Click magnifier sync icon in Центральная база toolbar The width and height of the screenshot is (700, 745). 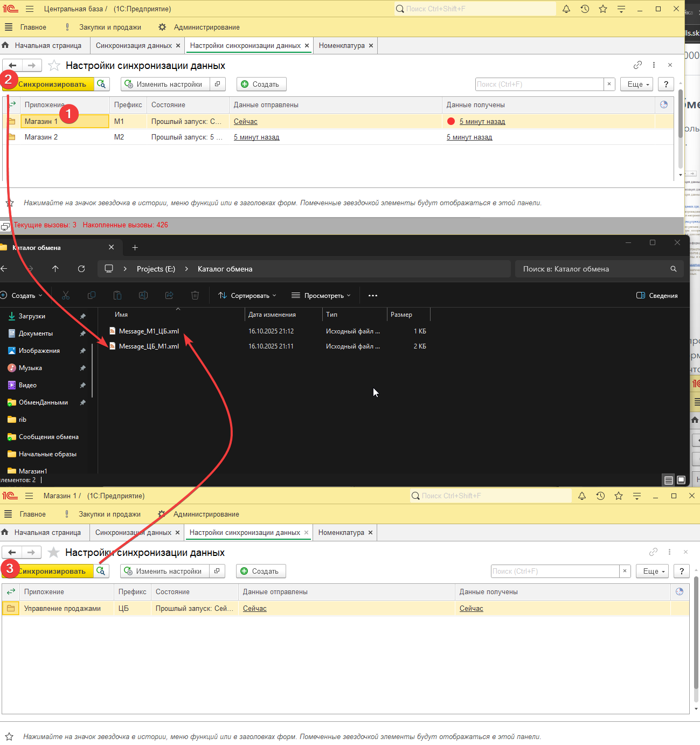click(x=102, y=84)
